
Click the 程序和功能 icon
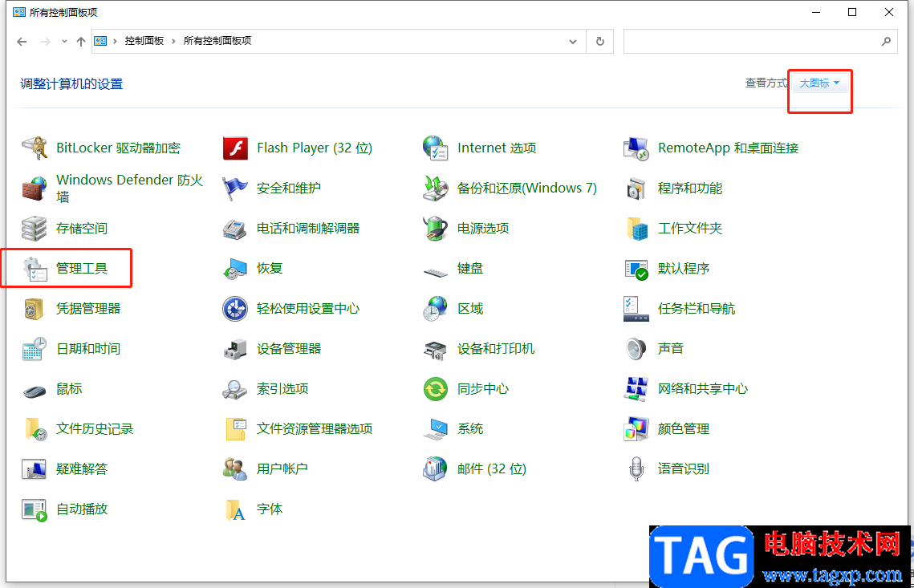(636, 189)
